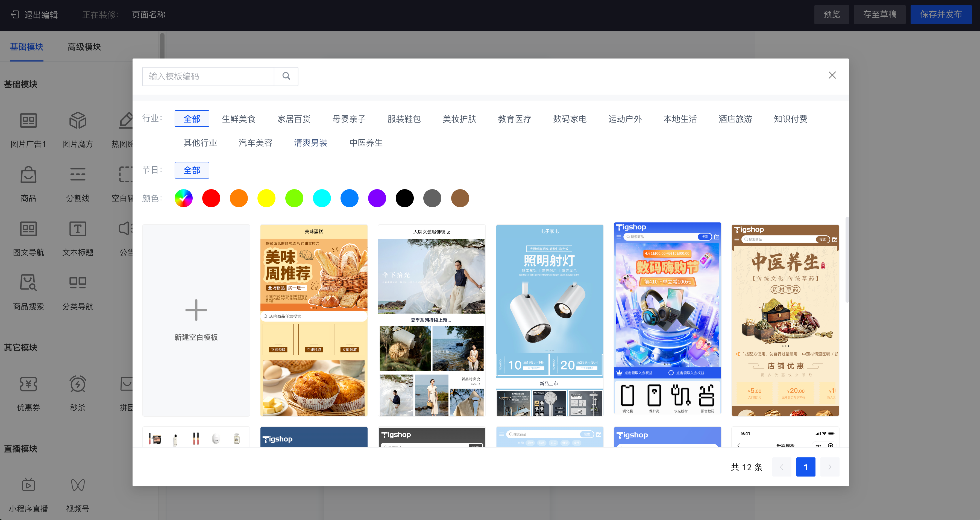Click the 保存并发布 button
This screenshot has width=980, height=520.
point(941,14)
